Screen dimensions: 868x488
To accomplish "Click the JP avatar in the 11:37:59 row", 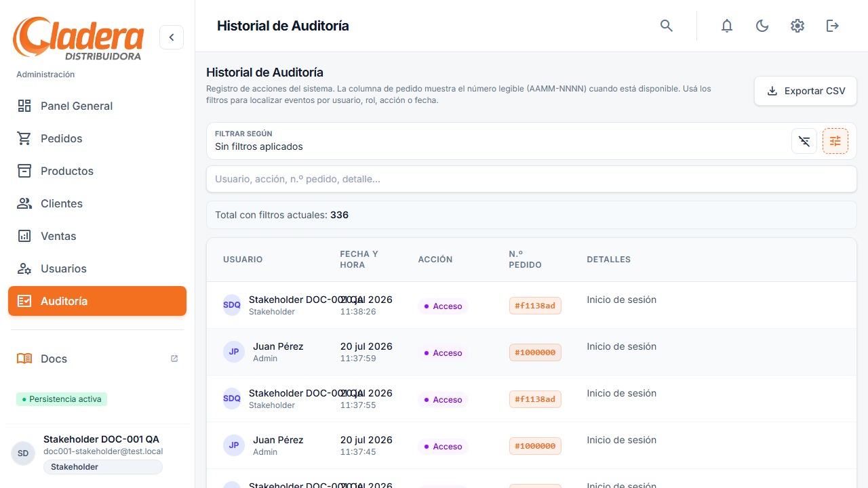I will click(234, 352).
